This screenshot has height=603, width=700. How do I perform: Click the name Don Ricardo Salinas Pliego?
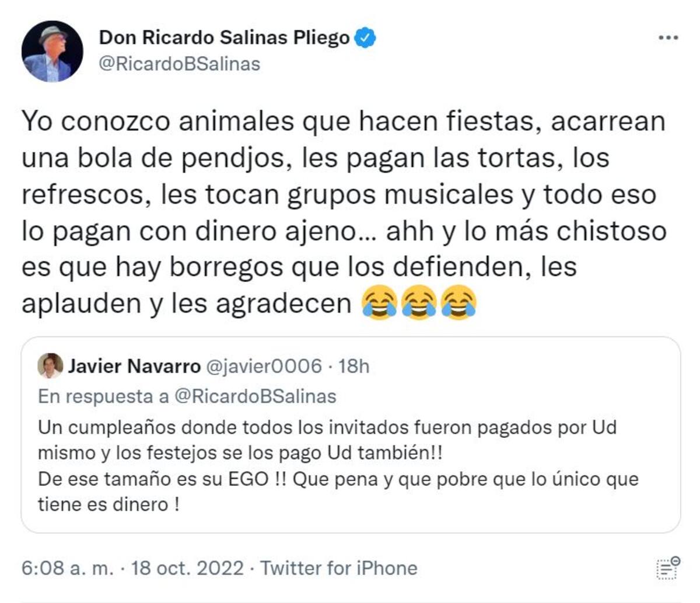point(224,38)
